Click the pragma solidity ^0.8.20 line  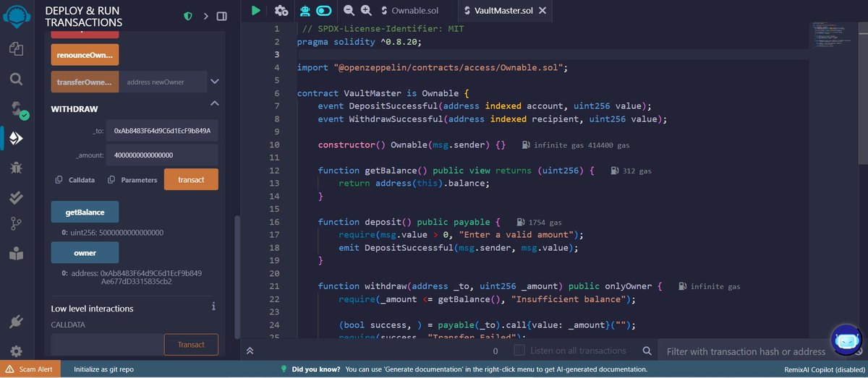pyautogui.click(x=359, y=41)
